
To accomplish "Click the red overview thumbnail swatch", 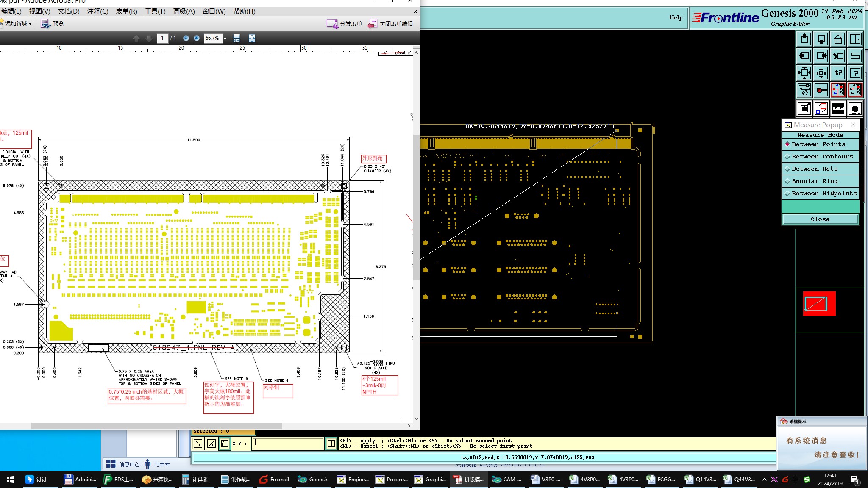I will (819, 303).
